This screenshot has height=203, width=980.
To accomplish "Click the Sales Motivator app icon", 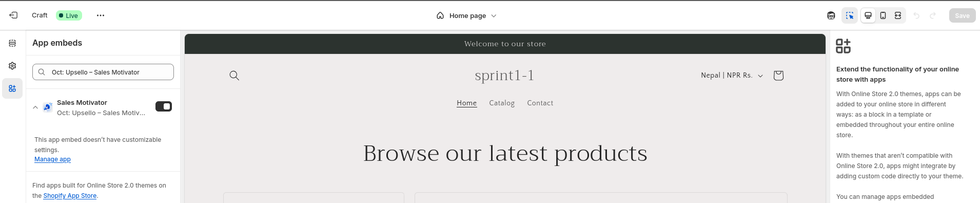I will (x=48, y=107).
